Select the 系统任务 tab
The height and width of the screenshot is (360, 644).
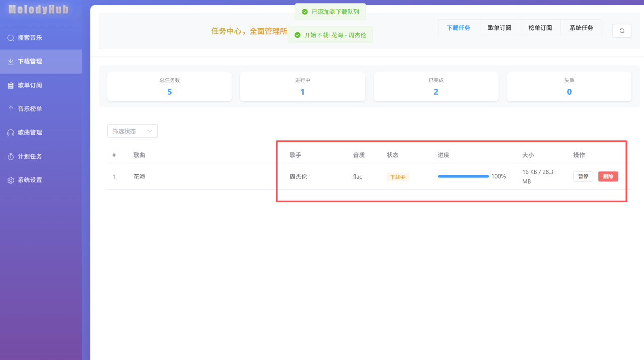click(x=581, y=28)
